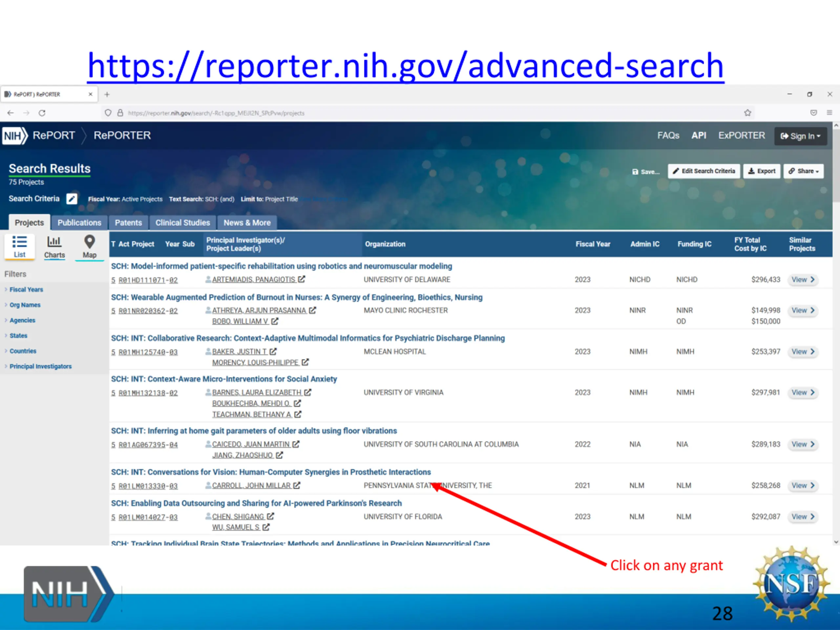This screenshot has width=840, height=630.
Task: Click Edit Search Criteria button
Action: pos(704,171)
